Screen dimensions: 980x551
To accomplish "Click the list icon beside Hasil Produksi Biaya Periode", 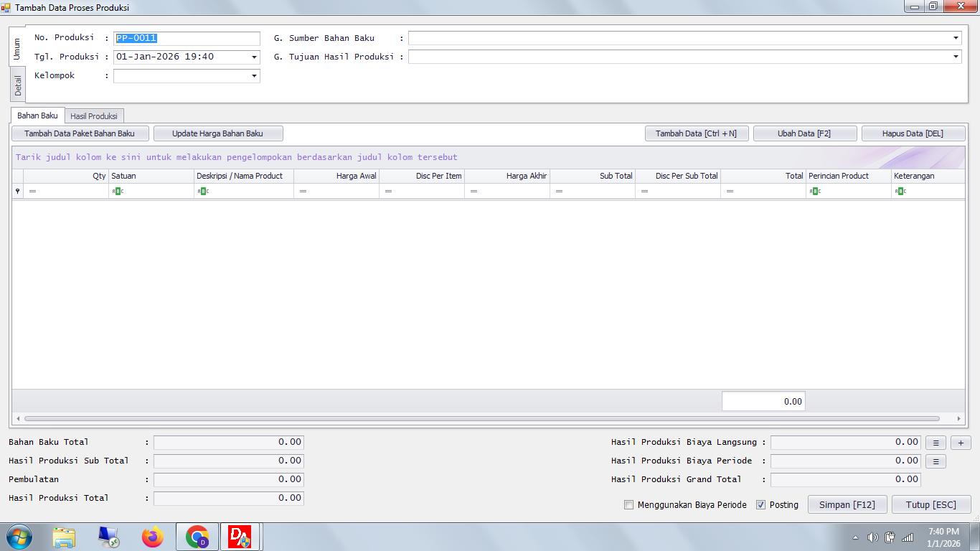I will pos(936,461).
